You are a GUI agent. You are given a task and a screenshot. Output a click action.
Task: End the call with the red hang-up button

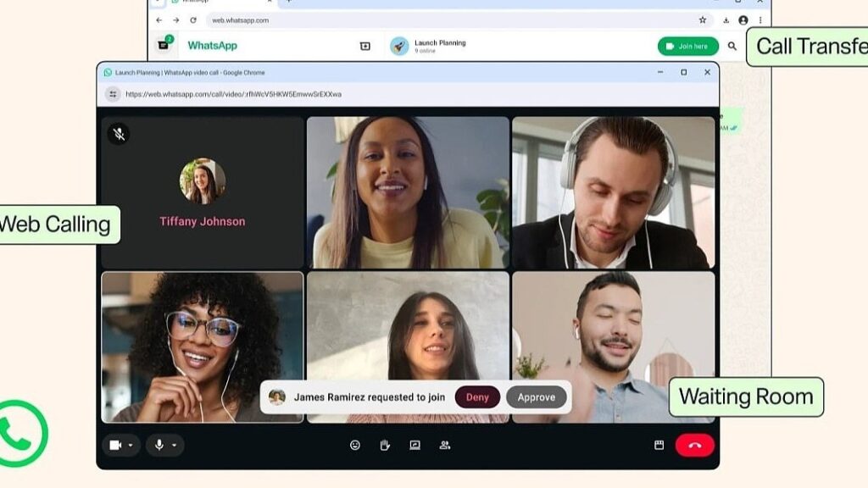coord(695,446)
